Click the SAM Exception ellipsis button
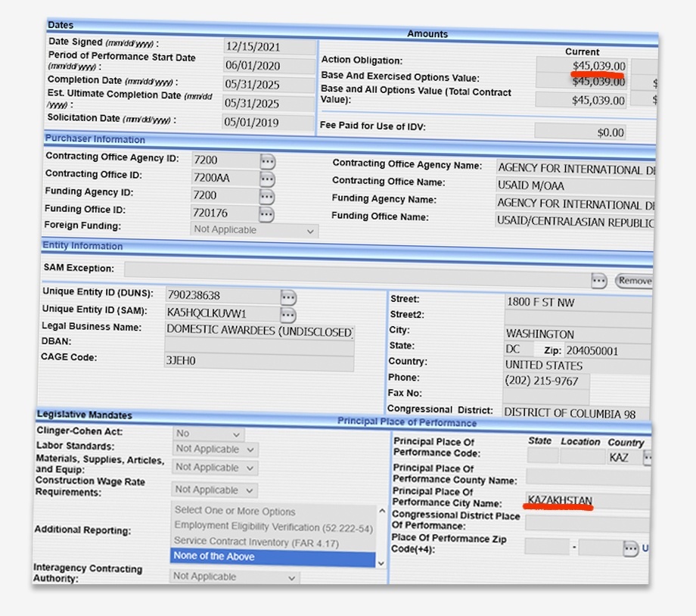The width and height of the screenshot is (696, 616). (x=599, y=281)
